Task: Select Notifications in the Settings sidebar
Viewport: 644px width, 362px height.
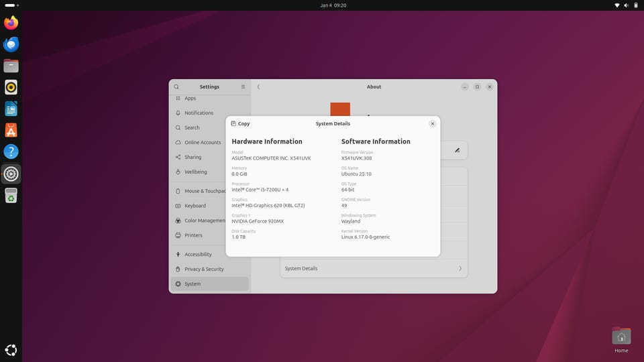Action: [x=199, y=113]
